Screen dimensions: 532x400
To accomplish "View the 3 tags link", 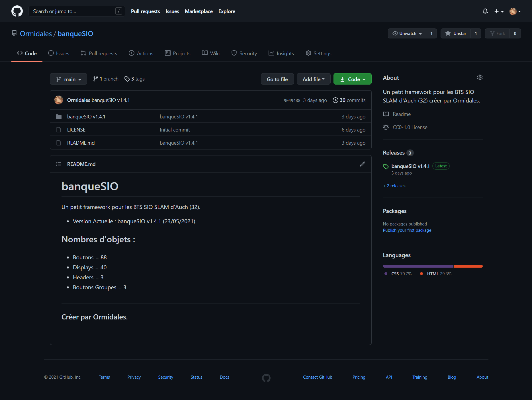I will pos(134,79).
